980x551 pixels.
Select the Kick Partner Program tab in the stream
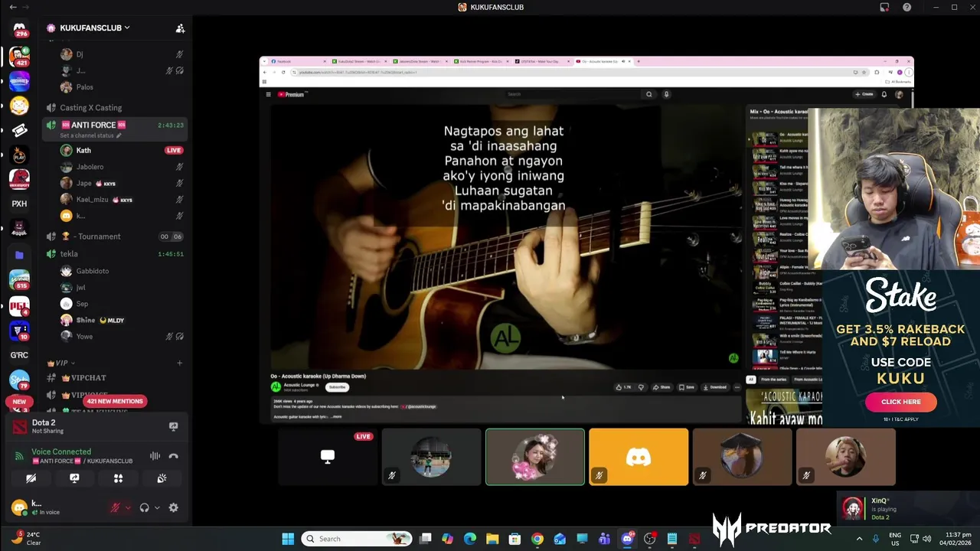click(479, 61)
